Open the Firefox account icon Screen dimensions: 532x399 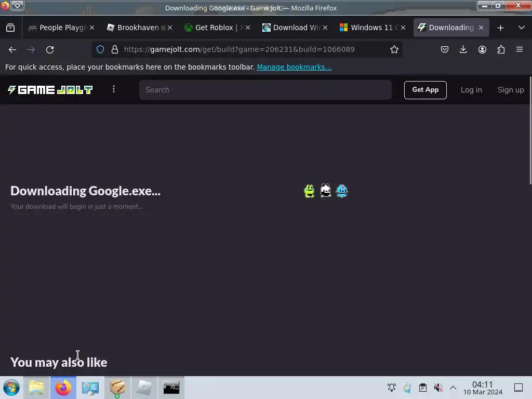pyautogui.click(x=482, y=49)
